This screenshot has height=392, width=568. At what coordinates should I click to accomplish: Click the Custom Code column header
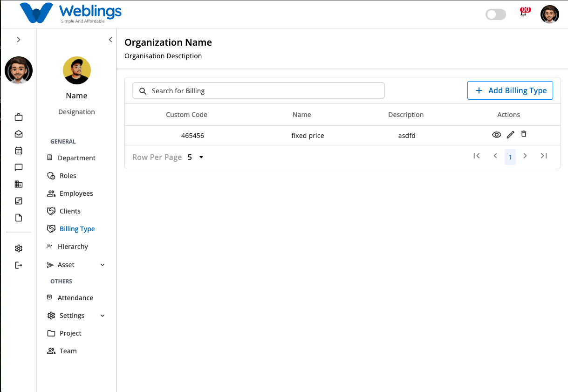click(x=186, y=115)
